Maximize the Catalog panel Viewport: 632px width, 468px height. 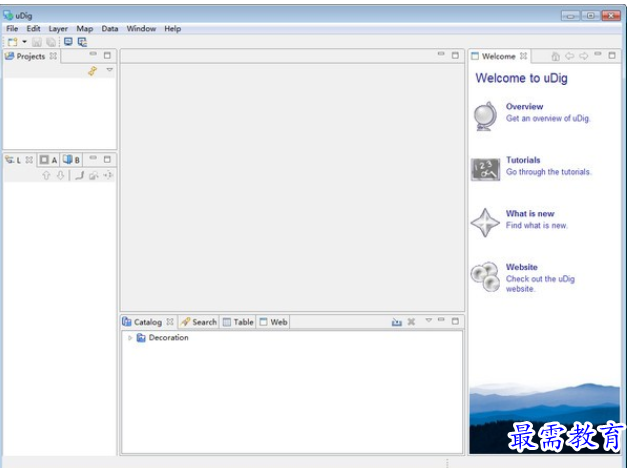[x=455, y=321]
